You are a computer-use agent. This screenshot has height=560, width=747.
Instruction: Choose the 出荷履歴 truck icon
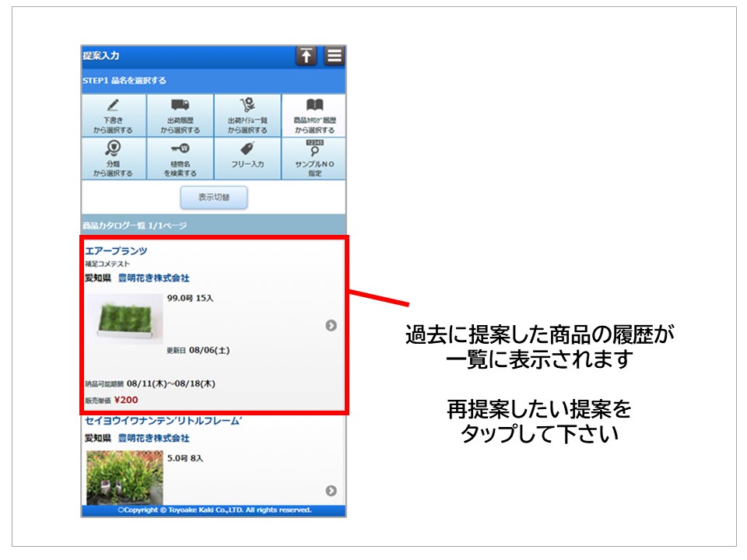click(181, 105)
